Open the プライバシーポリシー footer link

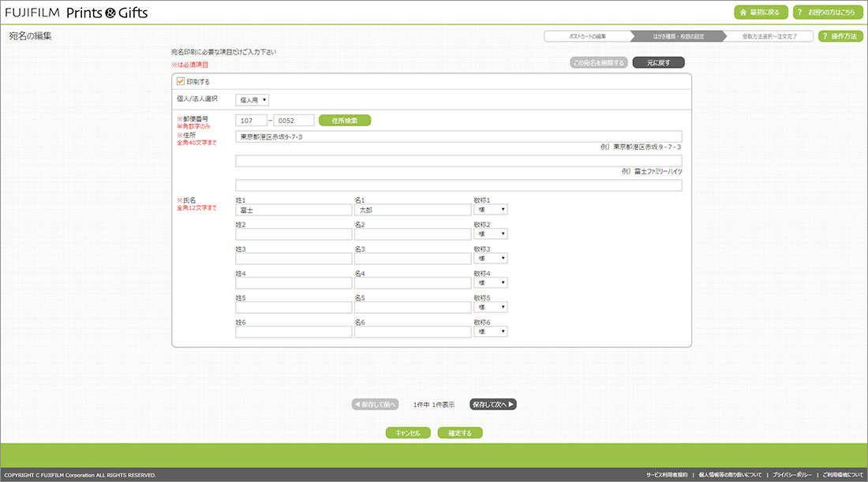click(x=791, y=476)
